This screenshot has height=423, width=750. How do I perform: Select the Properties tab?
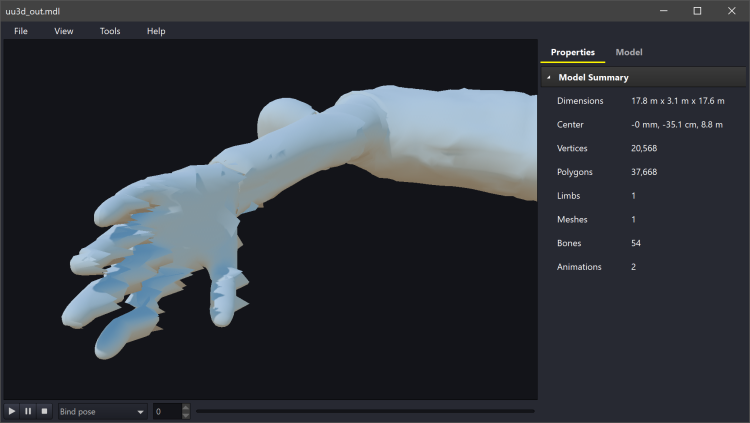click(573, 52)
